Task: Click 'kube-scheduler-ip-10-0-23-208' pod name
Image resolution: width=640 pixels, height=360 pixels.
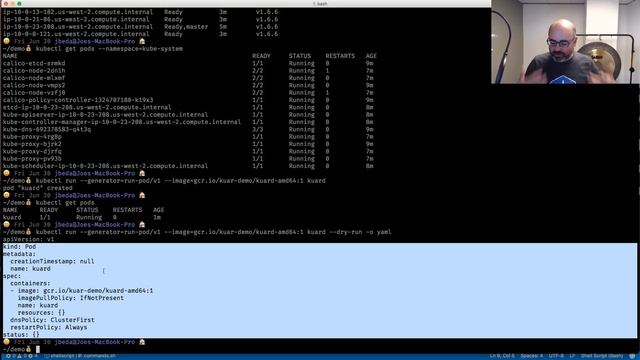Action: pyautogui.click(x=105, y=166)
